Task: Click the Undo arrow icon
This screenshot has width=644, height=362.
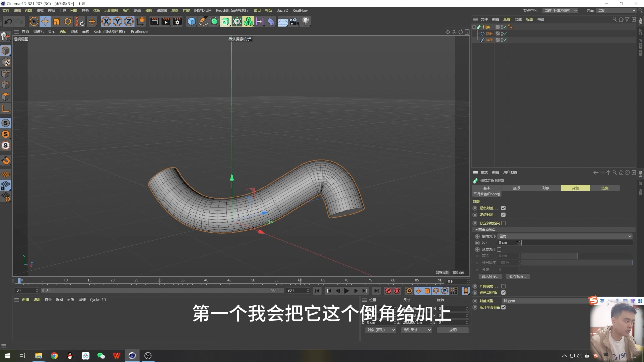Action: [8, 22]
